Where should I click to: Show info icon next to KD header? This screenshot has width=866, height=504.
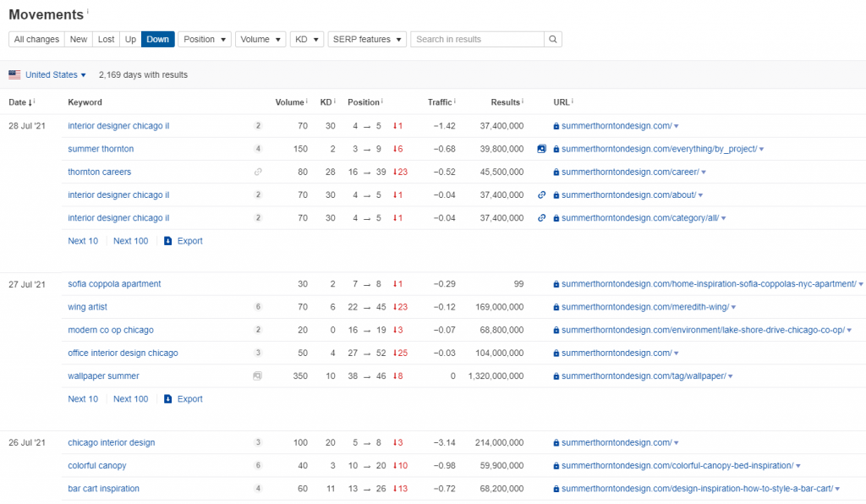point(334,101)
